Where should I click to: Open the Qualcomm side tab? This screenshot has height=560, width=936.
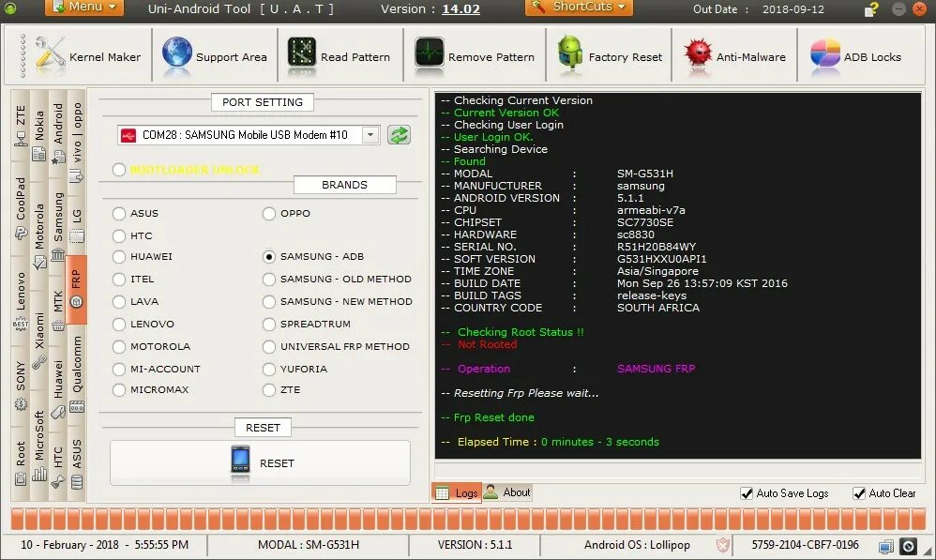coord(77,373)
